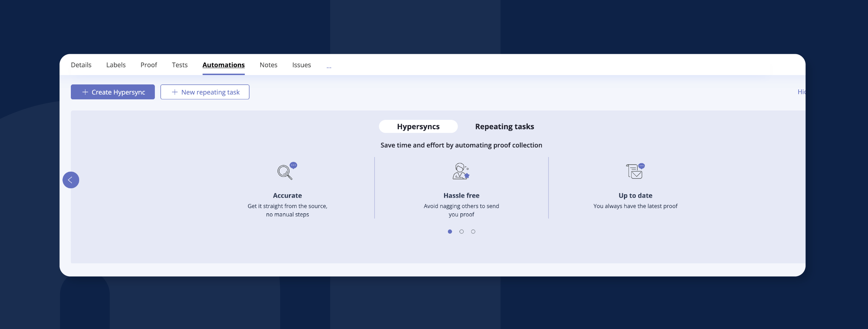Click the Hassle free heading
This screenshot has width=868, height=329.
(461, 196)
